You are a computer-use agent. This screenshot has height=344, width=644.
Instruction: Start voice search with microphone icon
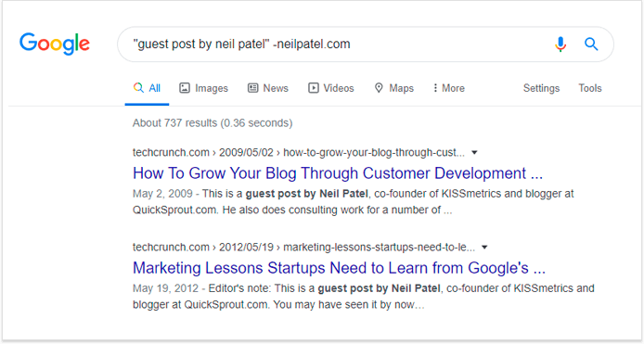[x=560, y=44]
